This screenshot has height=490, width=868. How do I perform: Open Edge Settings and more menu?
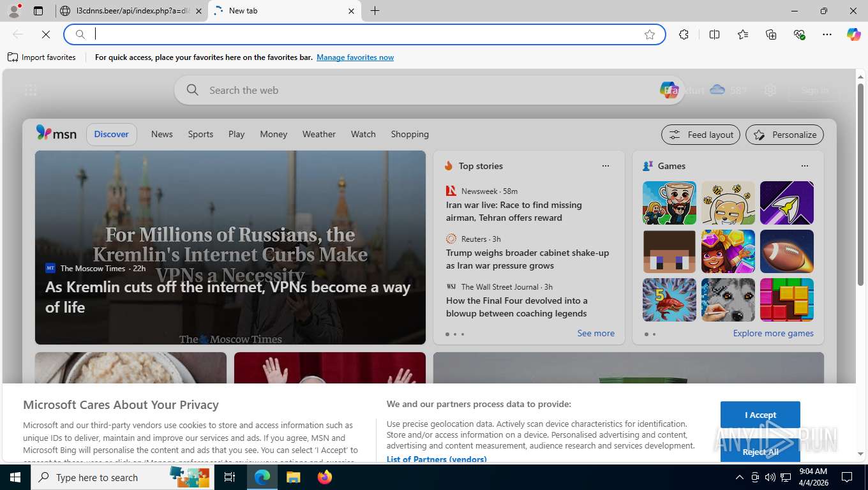[x=827, y=34]
